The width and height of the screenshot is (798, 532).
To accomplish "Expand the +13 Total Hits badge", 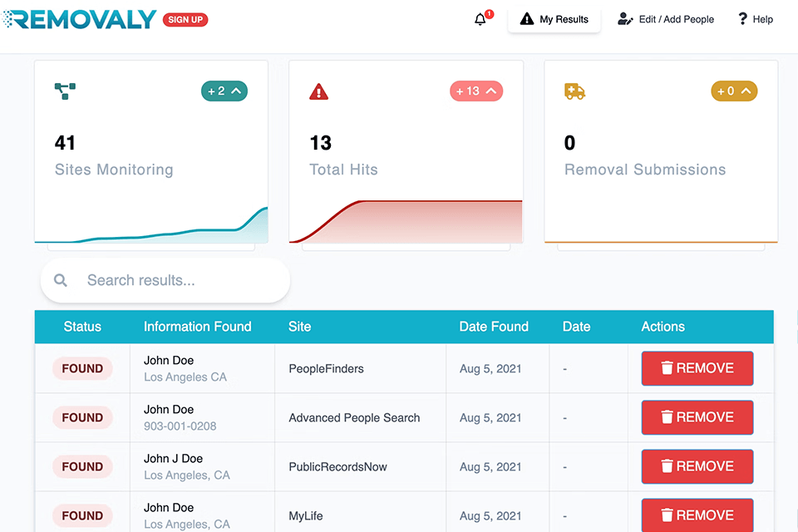I will click(476, 91).
